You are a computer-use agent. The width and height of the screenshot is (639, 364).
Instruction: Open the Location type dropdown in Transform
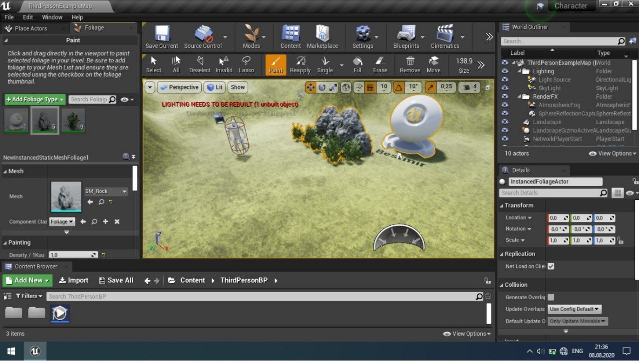tap(519, 217)
